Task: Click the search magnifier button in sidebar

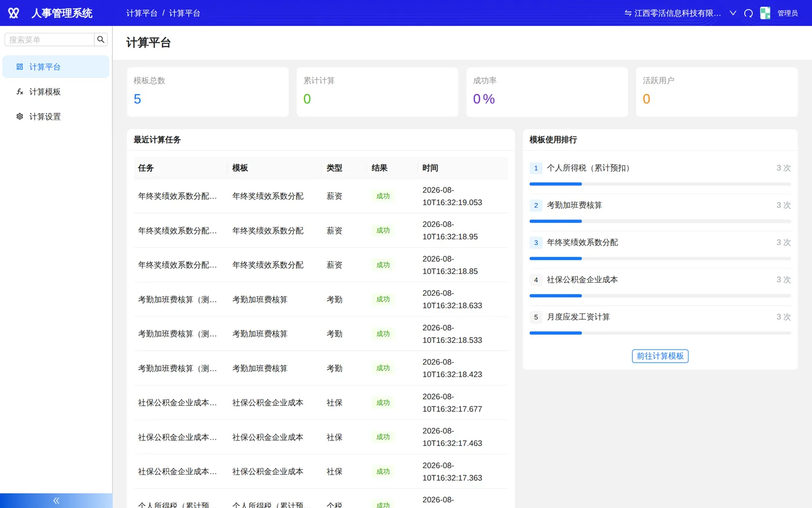Action: coord(101,40)
